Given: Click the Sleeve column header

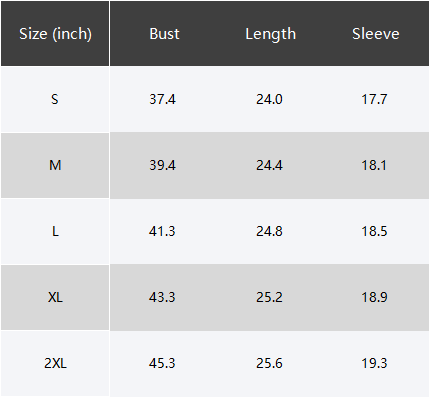Looking at the screenshot, I should [x=376, y=34].
